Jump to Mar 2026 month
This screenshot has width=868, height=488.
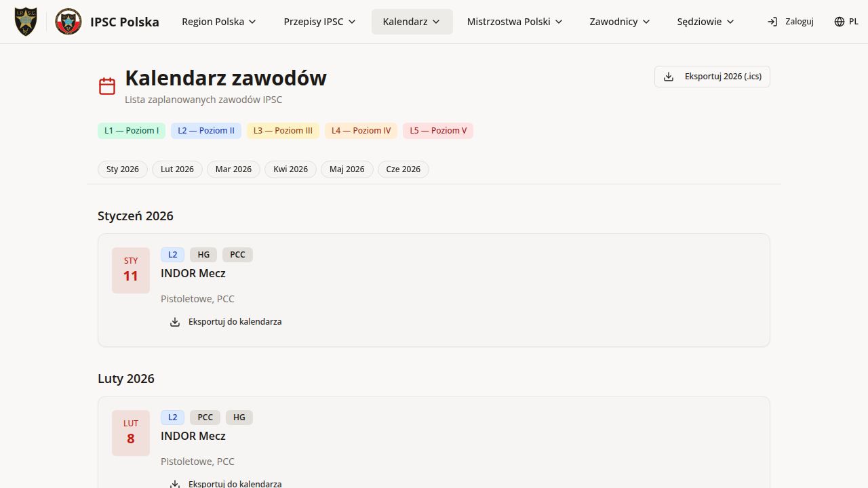233,169
